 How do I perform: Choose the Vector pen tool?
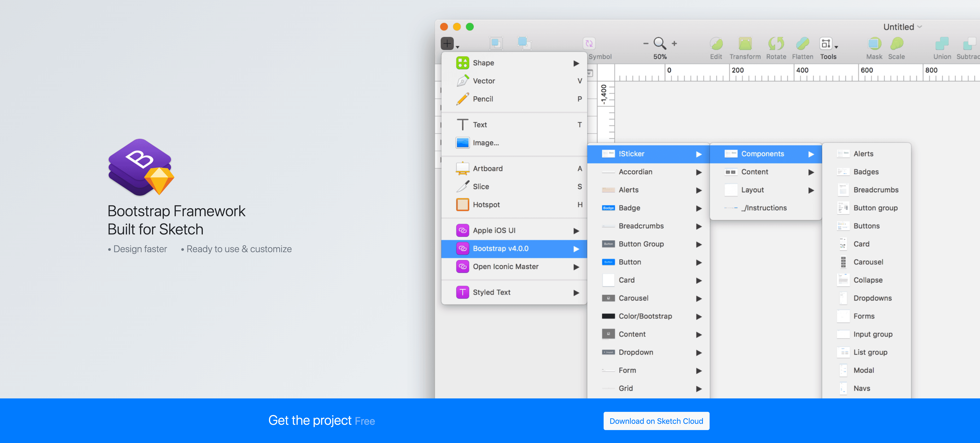(x=514, y=81)
